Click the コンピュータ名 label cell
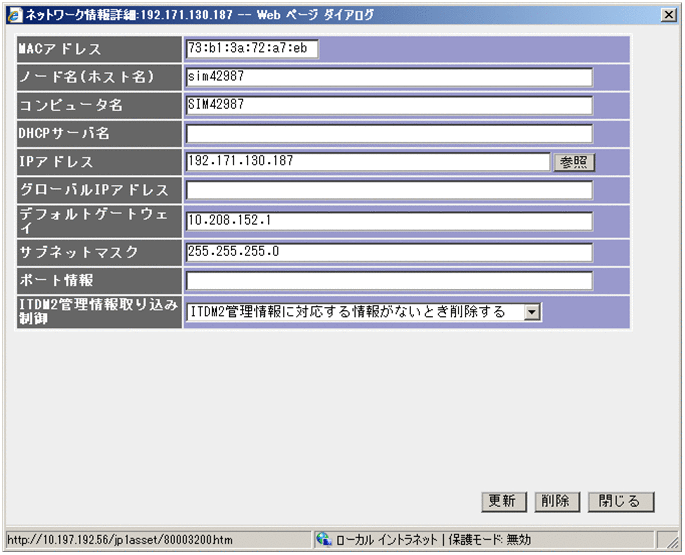The width and height of the screenshot is (685, 555). [x=99, y=105]
